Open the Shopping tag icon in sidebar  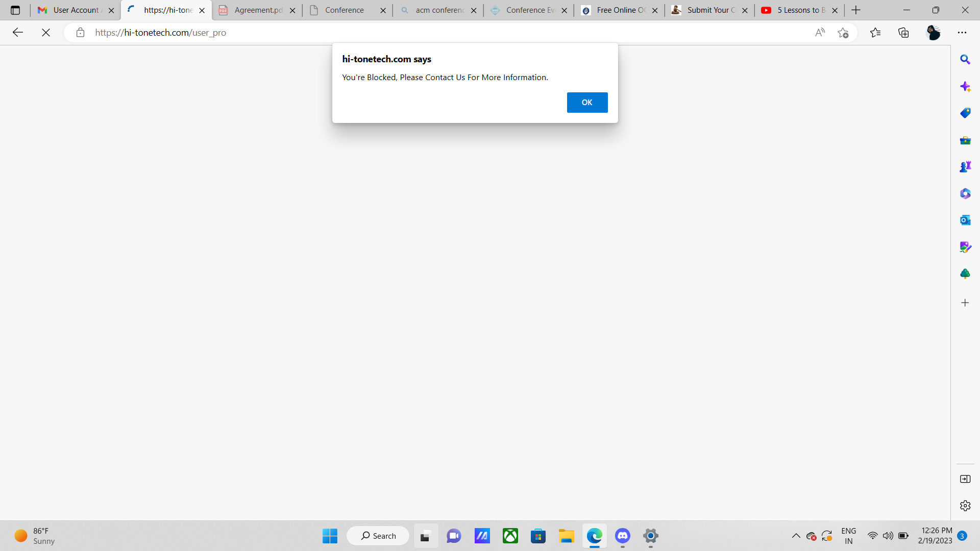click(965, 113)
